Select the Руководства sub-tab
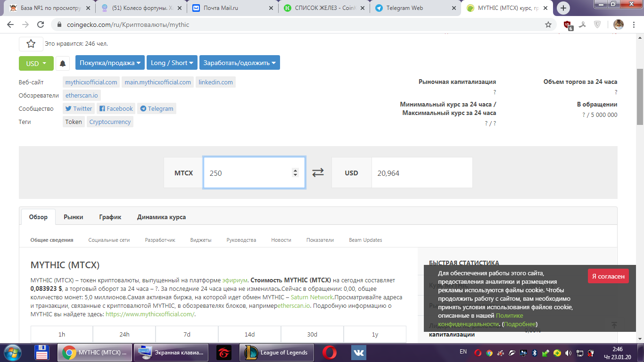 point(241,240)
